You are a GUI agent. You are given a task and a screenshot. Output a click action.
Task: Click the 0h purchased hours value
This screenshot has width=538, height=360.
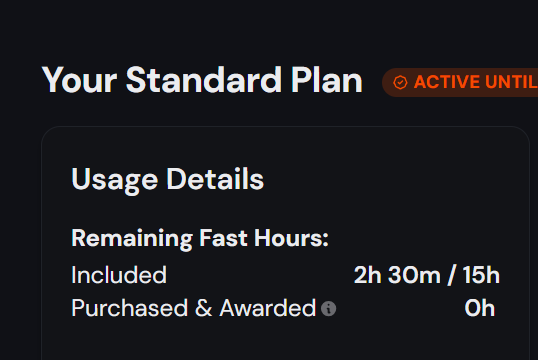(480, 308)
